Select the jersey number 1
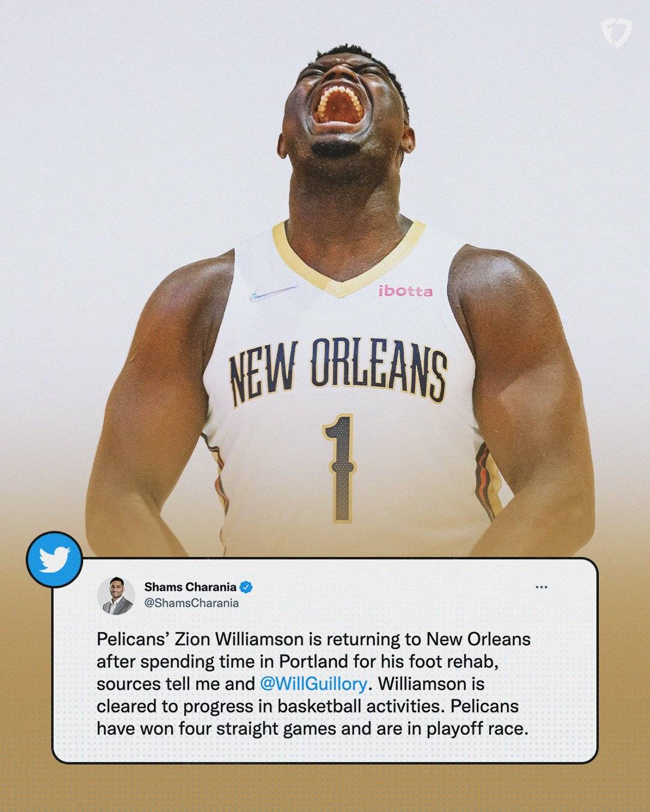 point(340,467)
